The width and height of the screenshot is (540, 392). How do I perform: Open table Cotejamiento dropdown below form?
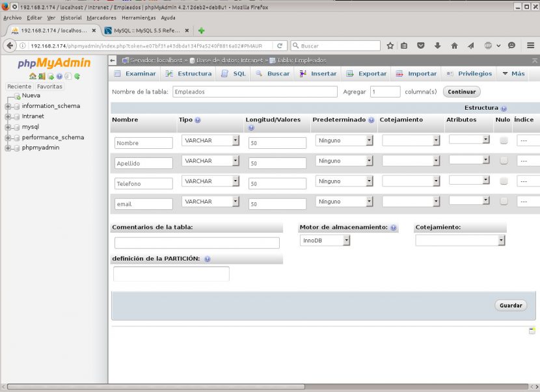pos(460,241)
